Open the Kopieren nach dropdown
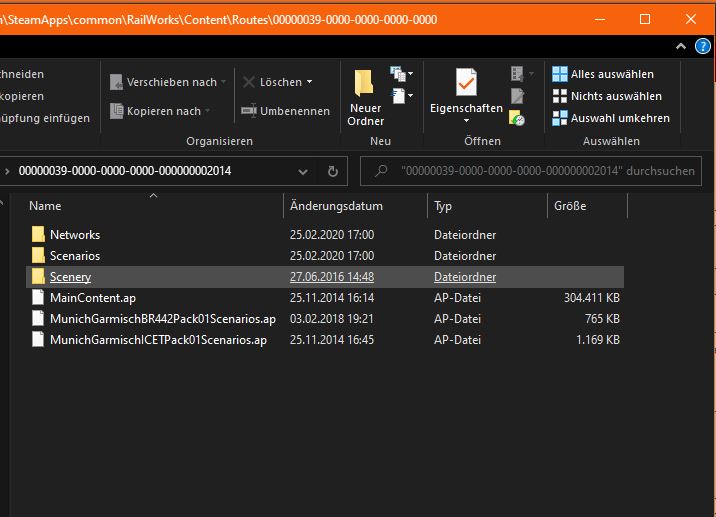Screen dimensions: 716x517 tap(165, 111)
